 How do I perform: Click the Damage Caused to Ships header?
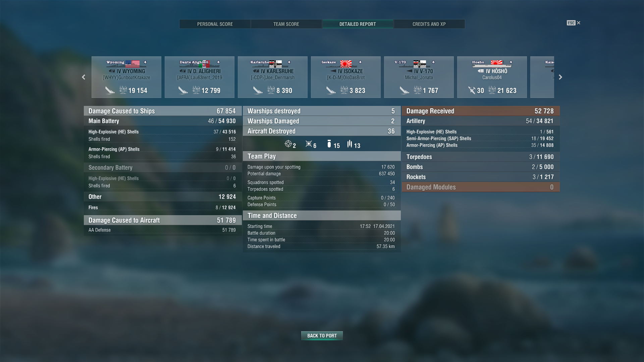tap(163, 111)
